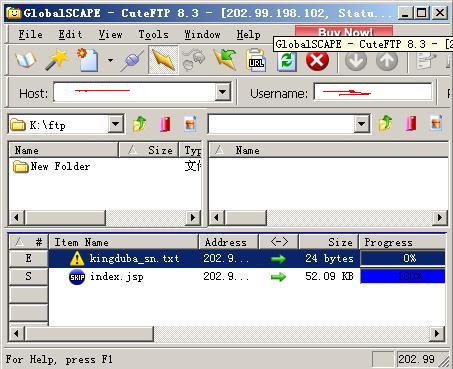Click the grayed edit document icon
453x369 pixels.
[x=426, y=61]
